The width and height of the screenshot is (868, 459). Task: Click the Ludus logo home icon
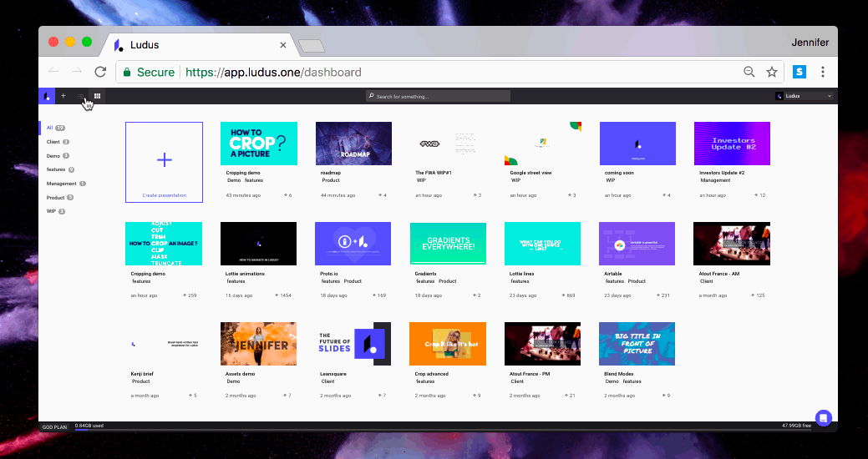click(47, 96)
